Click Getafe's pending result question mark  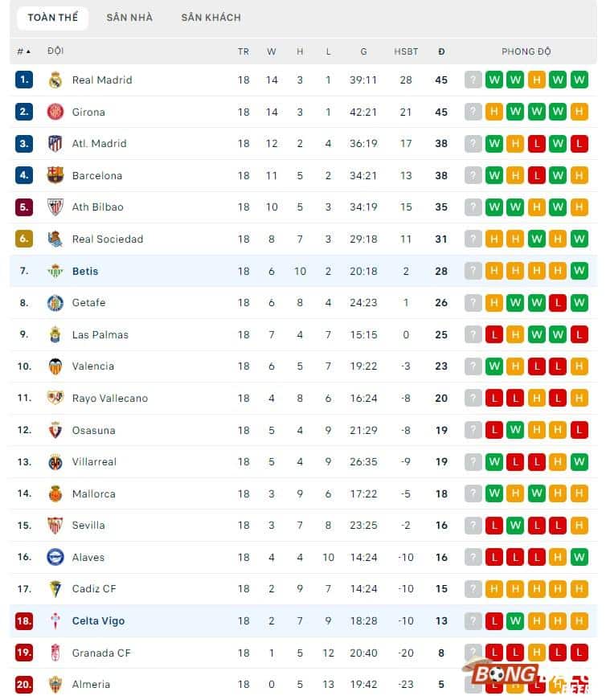click(x=473, y=303)
